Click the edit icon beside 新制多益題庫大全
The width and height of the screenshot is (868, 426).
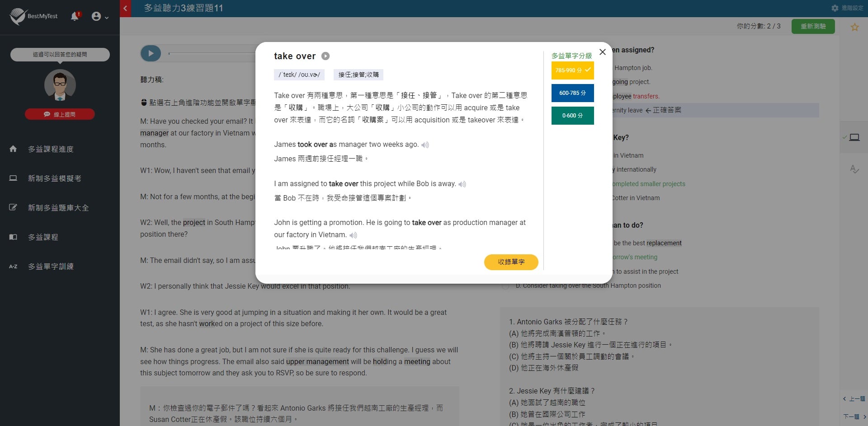coord(13,207)
